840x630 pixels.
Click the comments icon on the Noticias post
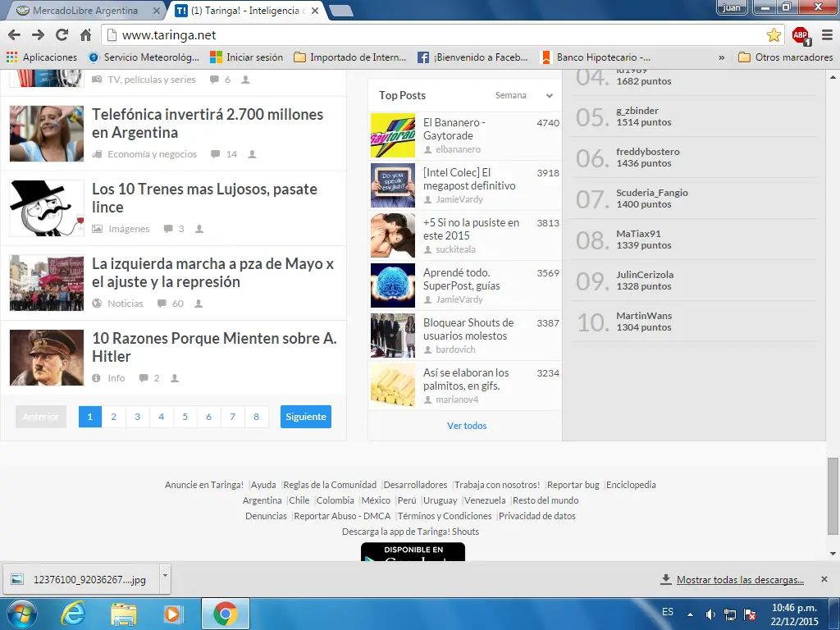tap(162, 304)
